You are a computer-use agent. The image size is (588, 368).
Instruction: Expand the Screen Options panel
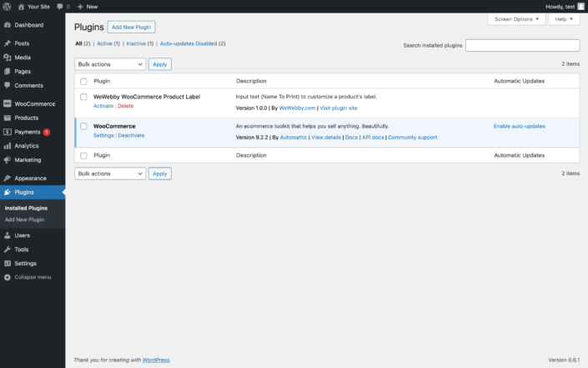[x=517, y=18]
